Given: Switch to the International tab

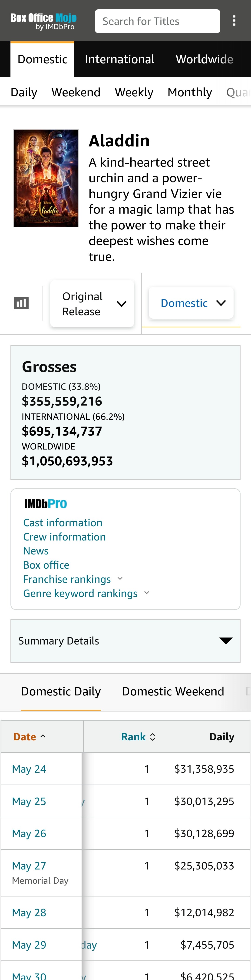Looking at the screenshot, I should tap(120, 59).
